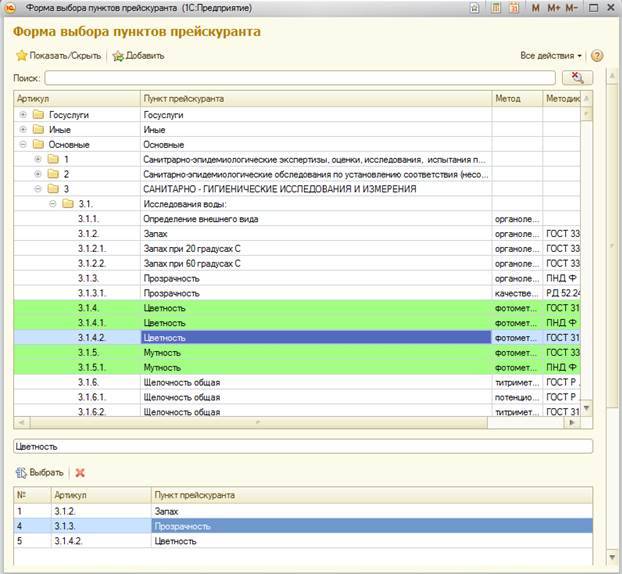Click the Госуслуги folder icon
This screenshot has width=622, height=574.
38,116
